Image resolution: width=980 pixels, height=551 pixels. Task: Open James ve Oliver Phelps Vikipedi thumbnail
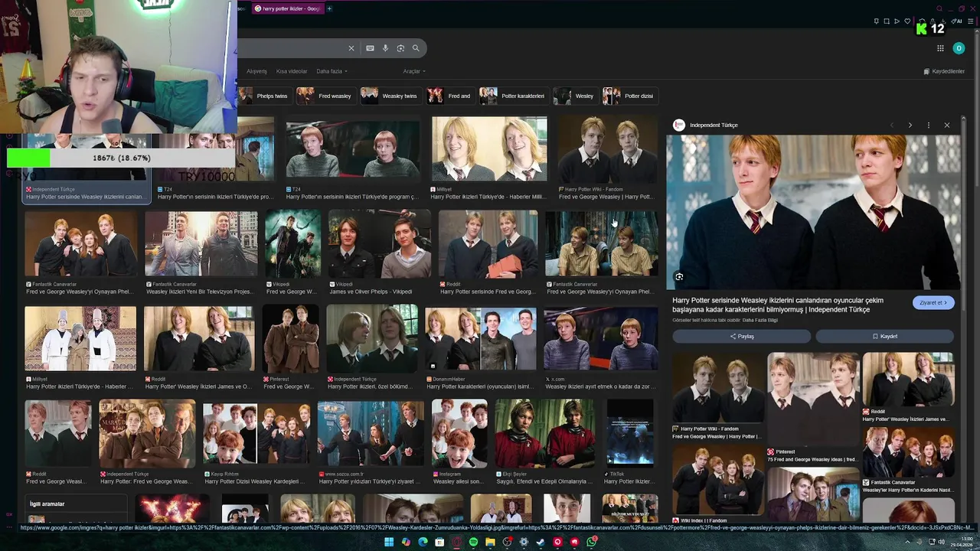(380, 244)
